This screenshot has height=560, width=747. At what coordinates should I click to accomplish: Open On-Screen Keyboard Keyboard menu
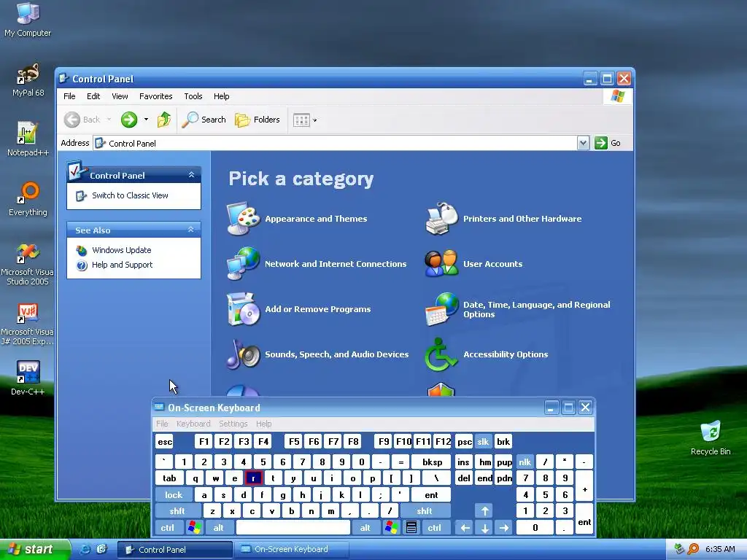pyautogui.click(x=193, y=424)
